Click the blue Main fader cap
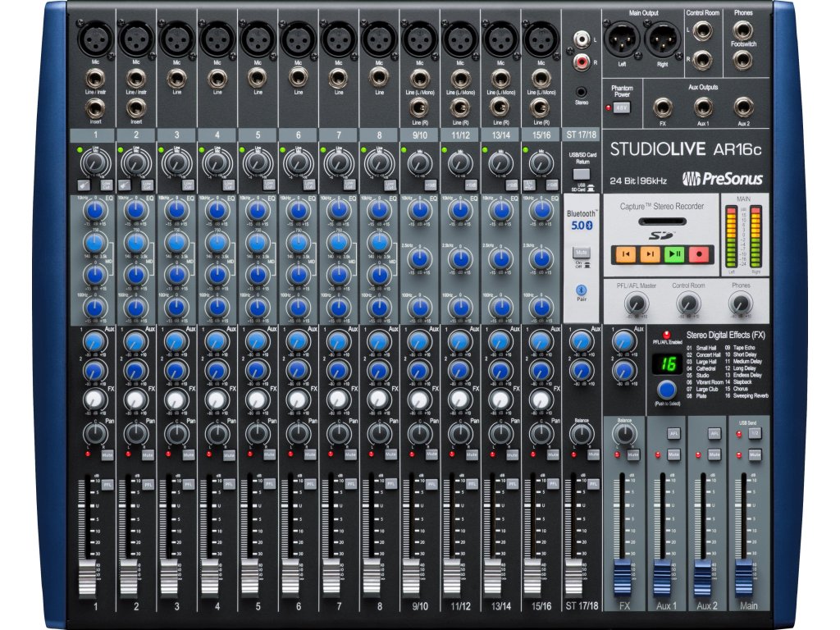Screen dimensions: 840x630 [x=744, y=578]
